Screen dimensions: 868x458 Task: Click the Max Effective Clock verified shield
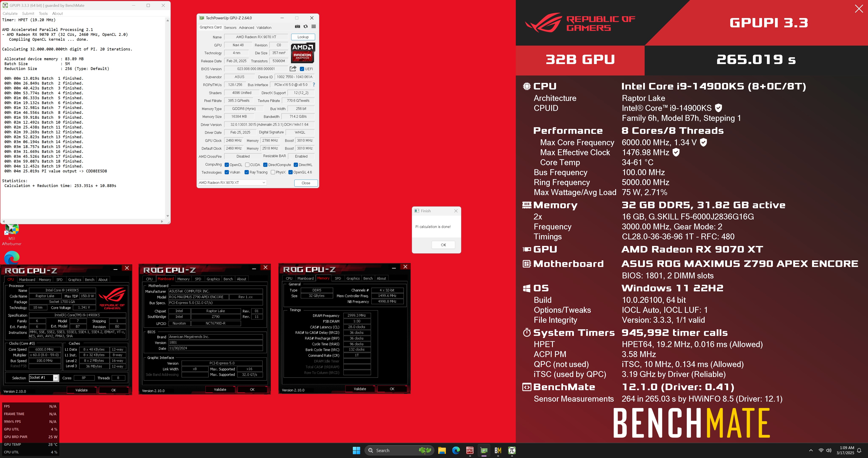676,152
